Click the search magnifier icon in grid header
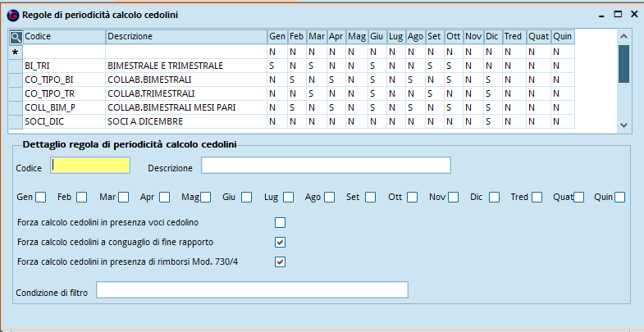This screenshot has width=644, height=332. coord(16,38)
